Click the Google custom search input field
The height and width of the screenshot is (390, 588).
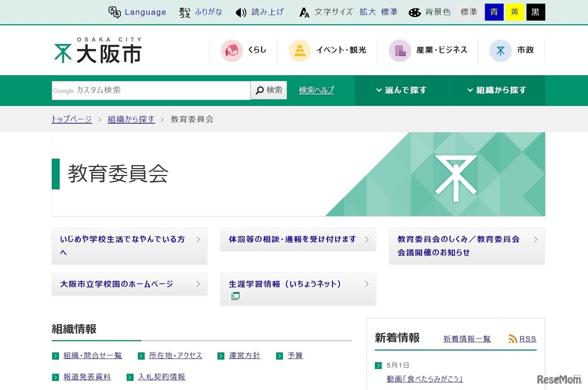pyautogui.click(x=152, y=90)
